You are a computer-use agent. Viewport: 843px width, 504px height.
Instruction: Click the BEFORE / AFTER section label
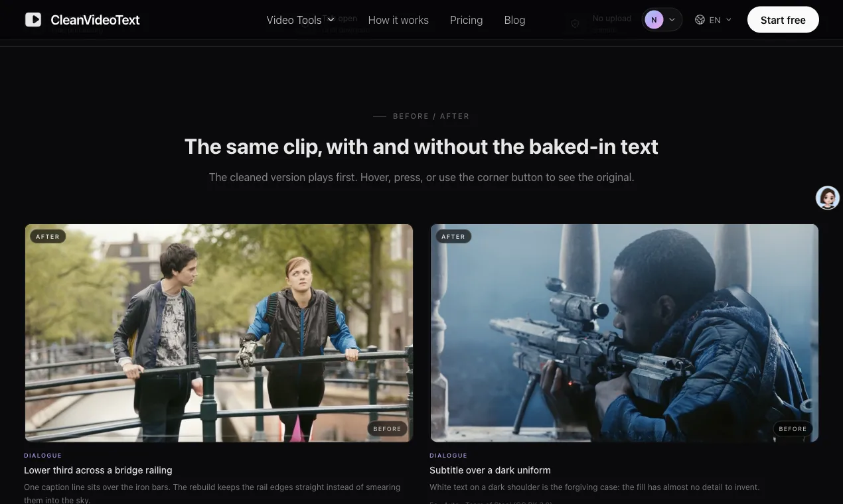click(431, 116)
